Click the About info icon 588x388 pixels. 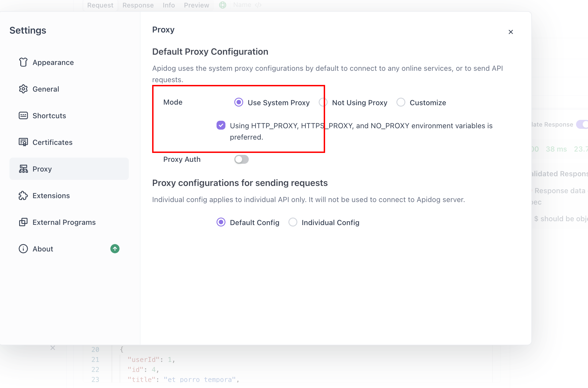(23, 249)
